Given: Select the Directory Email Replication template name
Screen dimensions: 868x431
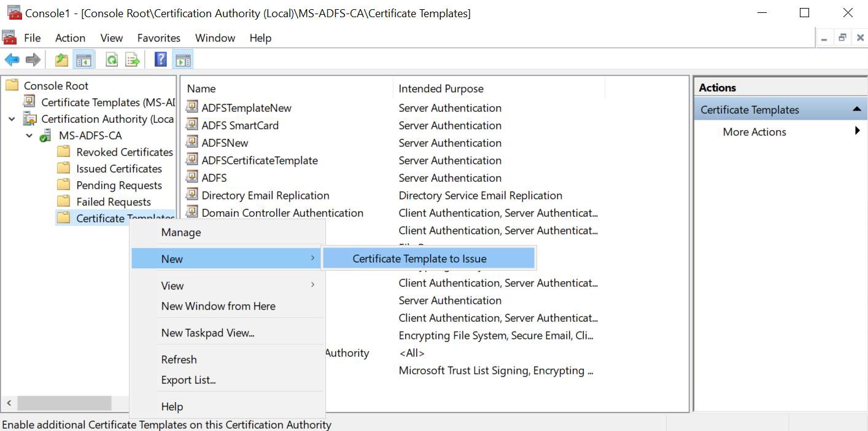Looking at the screenshot, I should [x=265, y=195].
